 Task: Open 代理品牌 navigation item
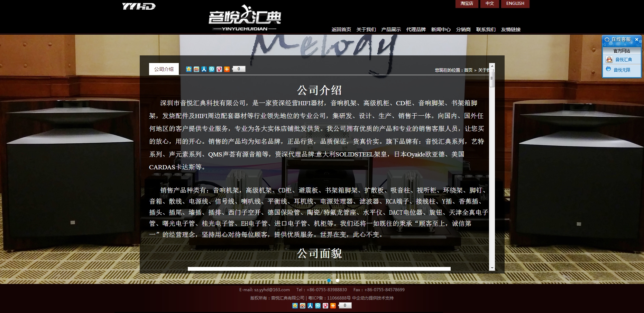(x=416, y=29)
